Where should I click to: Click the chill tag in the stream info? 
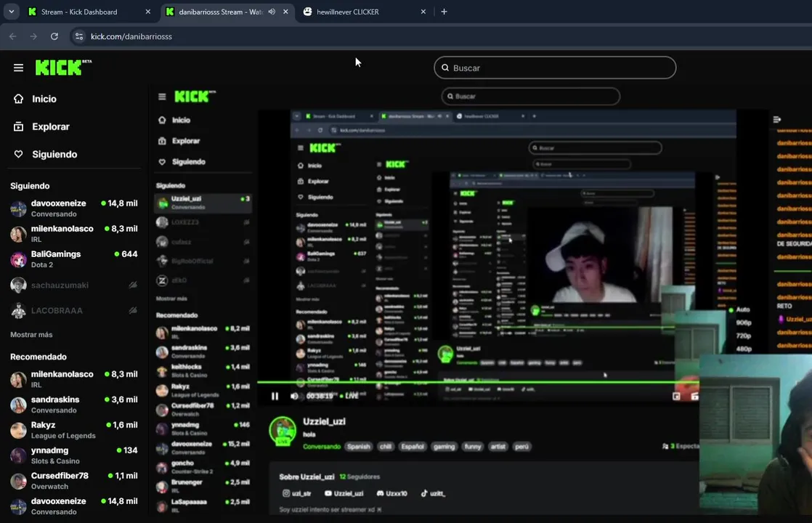pyautogui.click(x=385, y=446)
